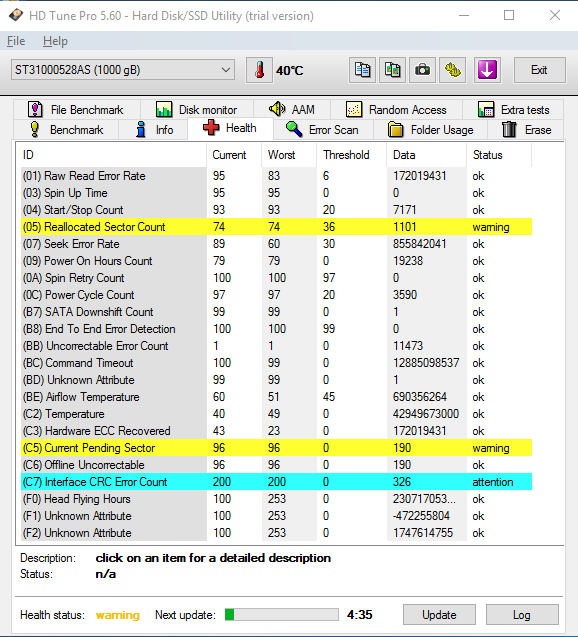Select the (07) Seek Error Rate row
This screenshot has width=578, height=637.
pyautogui.click(x=276, y=244)
